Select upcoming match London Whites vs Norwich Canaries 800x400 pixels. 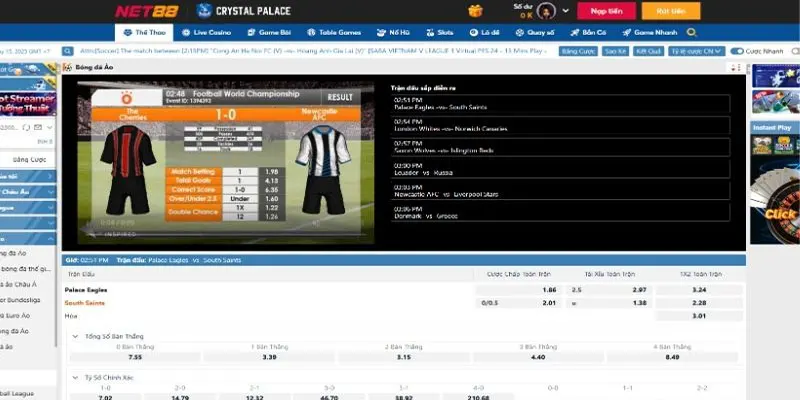tap(560, 125)
